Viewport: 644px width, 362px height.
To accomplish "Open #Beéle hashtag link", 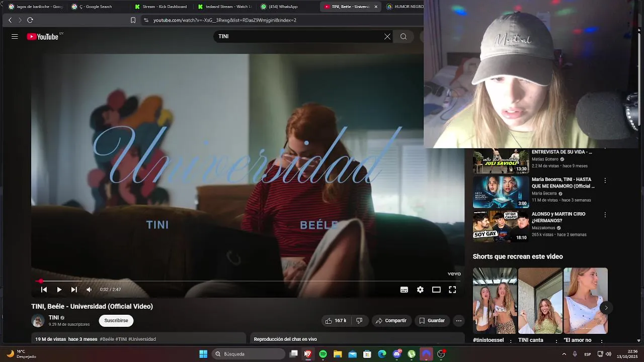I will click(107, 339).
